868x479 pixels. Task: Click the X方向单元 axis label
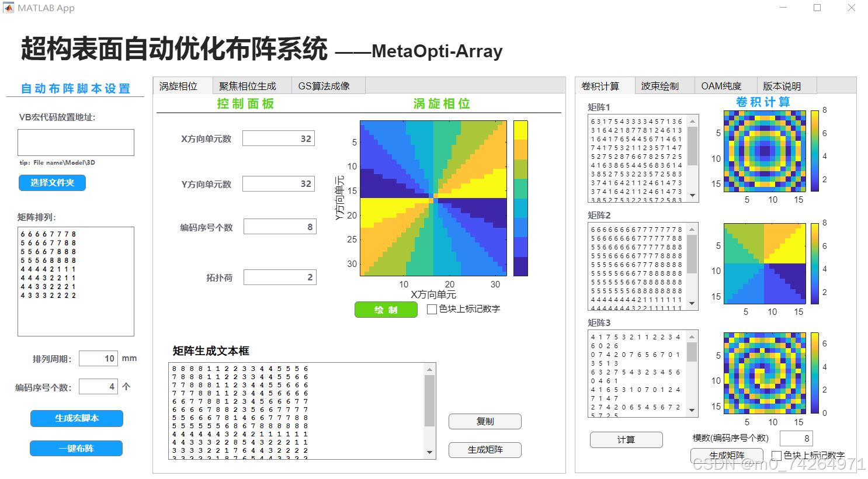433,294
